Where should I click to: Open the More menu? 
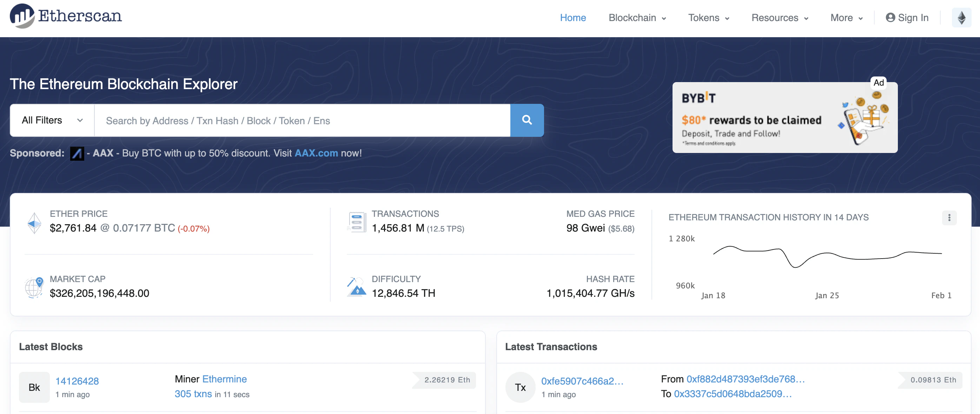(846, 18)
